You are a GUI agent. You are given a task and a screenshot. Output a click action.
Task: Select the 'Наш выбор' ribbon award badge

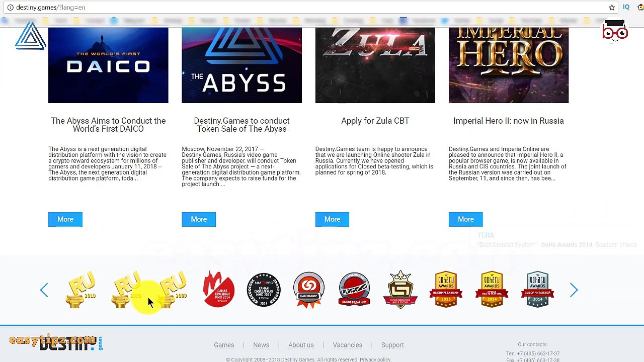(x=309, y=290)
